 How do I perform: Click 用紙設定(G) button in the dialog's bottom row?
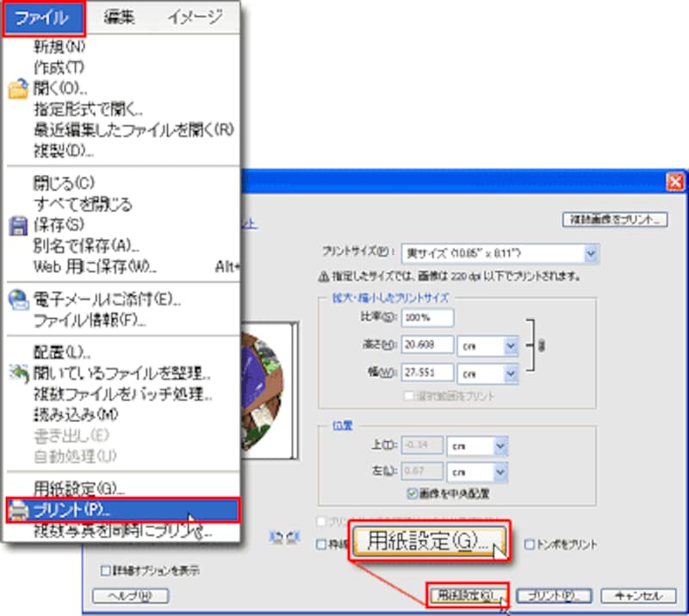pyautogui.click(x=467, y=595)
